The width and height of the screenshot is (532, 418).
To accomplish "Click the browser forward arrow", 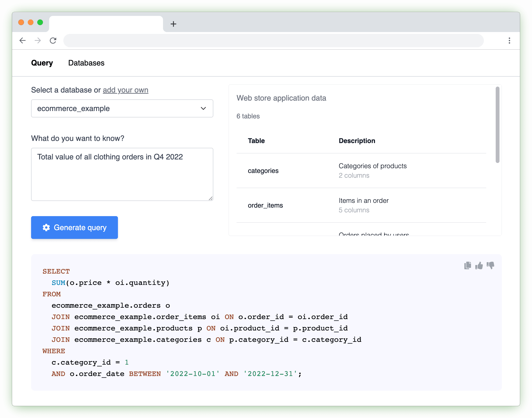I will coord(37,40).
